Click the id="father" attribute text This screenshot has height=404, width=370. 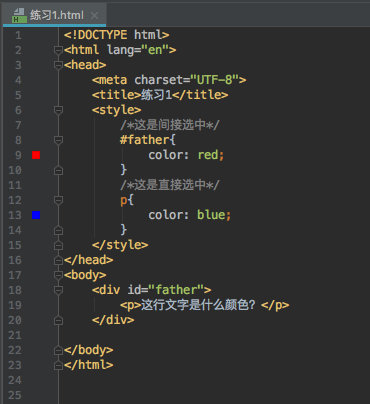(166, 290)
